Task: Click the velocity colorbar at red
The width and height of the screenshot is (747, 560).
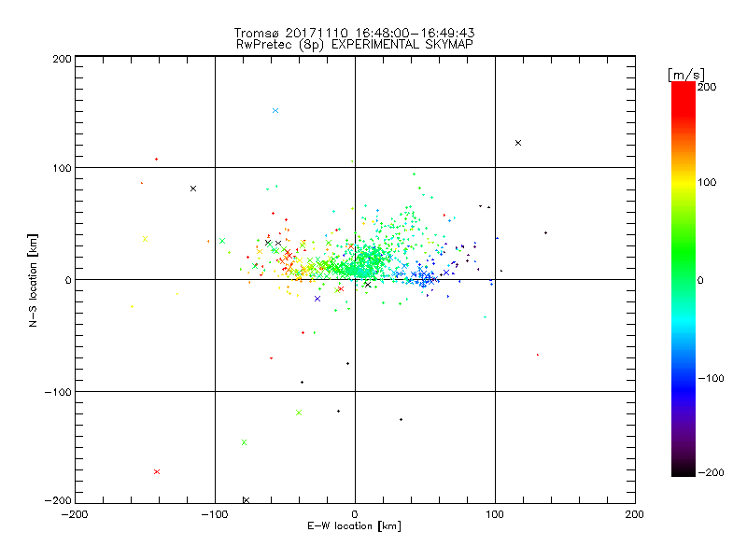Action: click(x=684, y=98)
